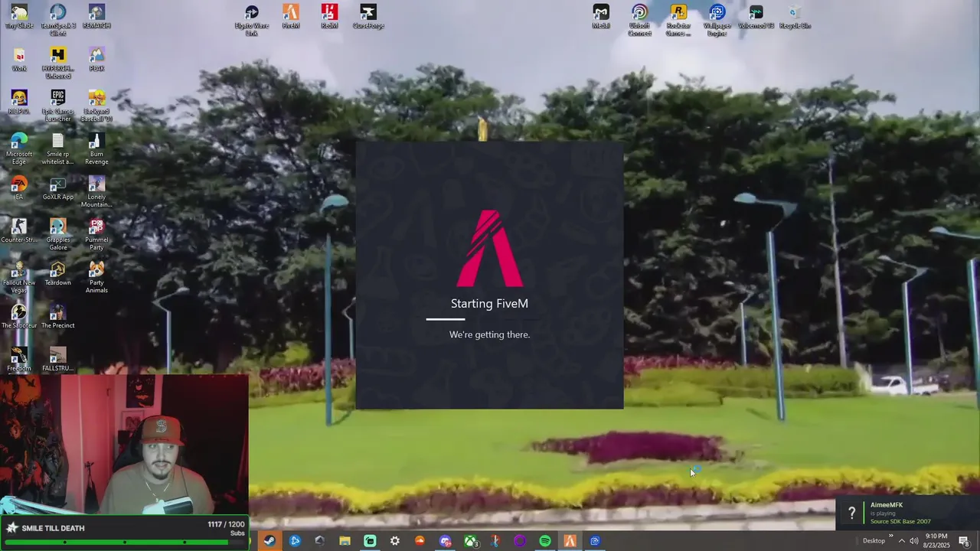Select the RedM desktop shortcut

(x=329, y=17)
